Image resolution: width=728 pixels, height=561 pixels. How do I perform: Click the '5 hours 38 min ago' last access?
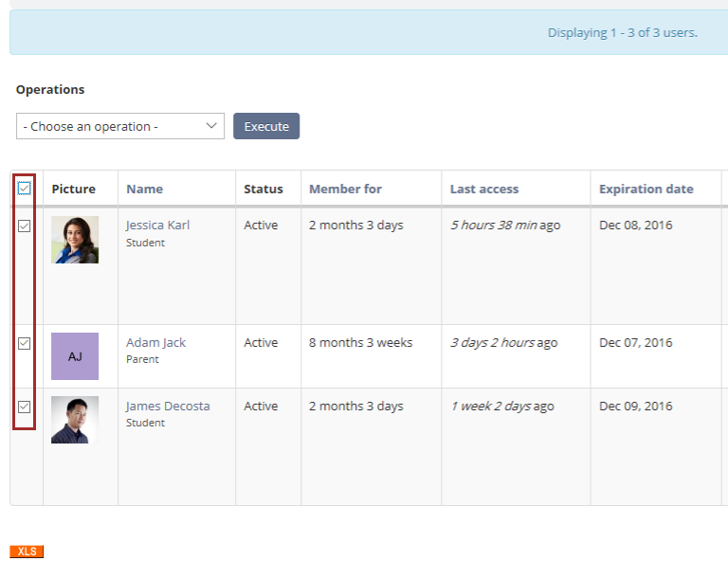(505, 225)
